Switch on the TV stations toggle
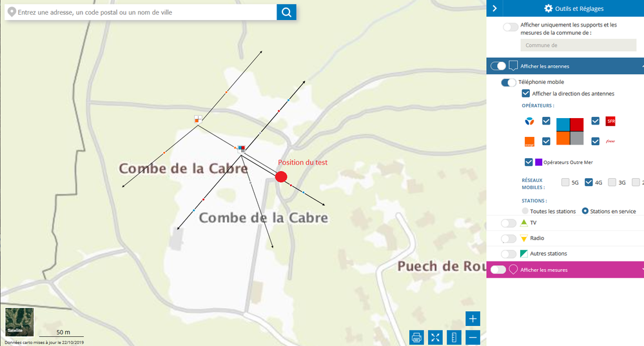 tap(509, 223)
